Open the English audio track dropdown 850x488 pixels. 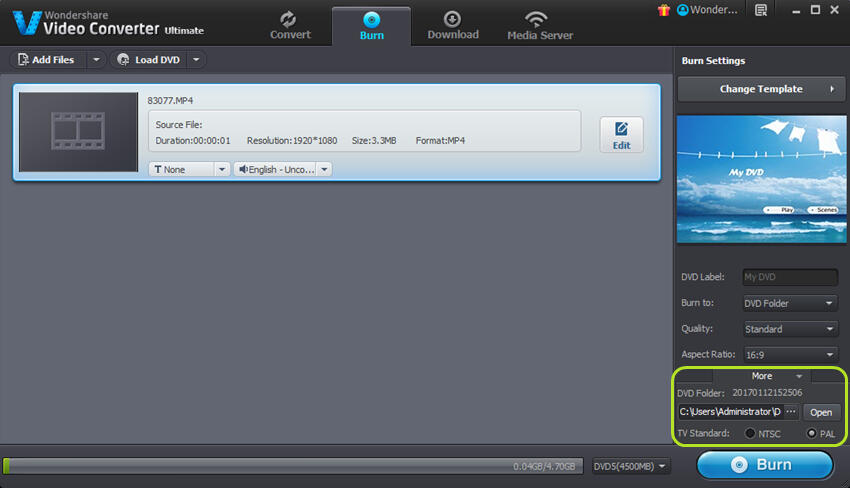282,169
